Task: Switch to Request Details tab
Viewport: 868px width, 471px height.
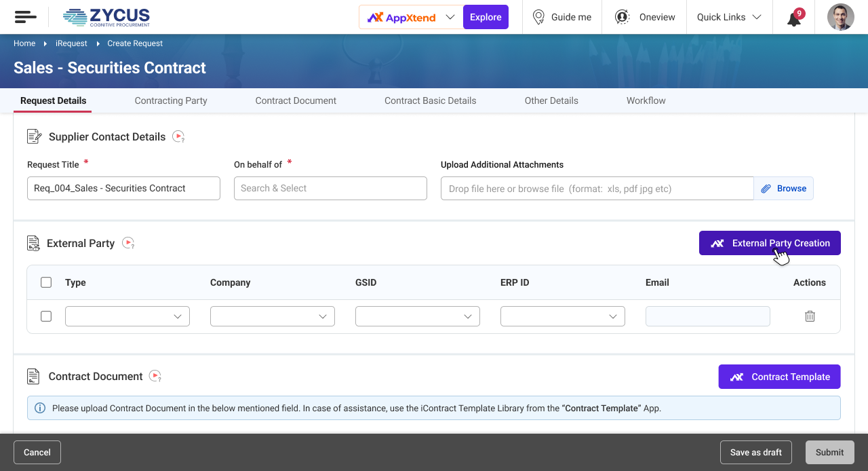Action: point(53,100)
